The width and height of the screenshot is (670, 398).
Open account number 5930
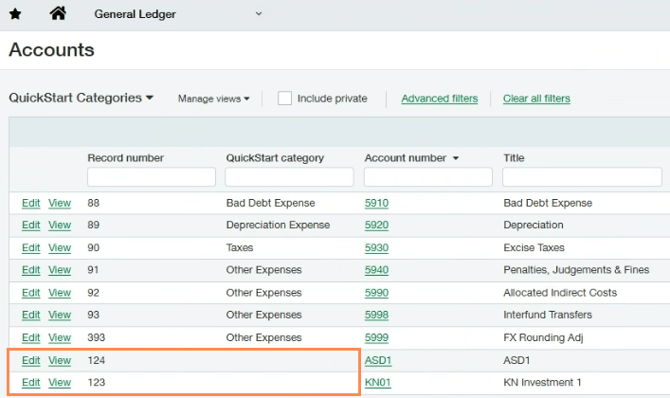tap(376, 248)
